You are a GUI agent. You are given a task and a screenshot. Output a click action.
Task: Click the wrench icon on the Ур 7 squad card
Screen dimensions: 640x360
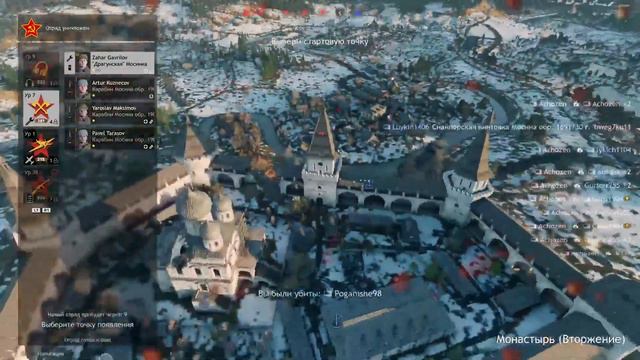click(30, 121)
